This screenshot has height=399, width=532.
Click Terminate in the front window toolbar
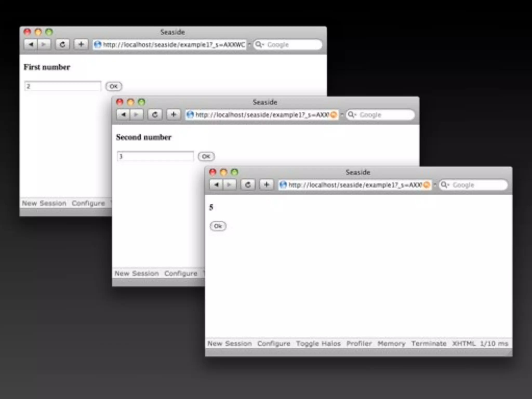click(x=429, y=343)
